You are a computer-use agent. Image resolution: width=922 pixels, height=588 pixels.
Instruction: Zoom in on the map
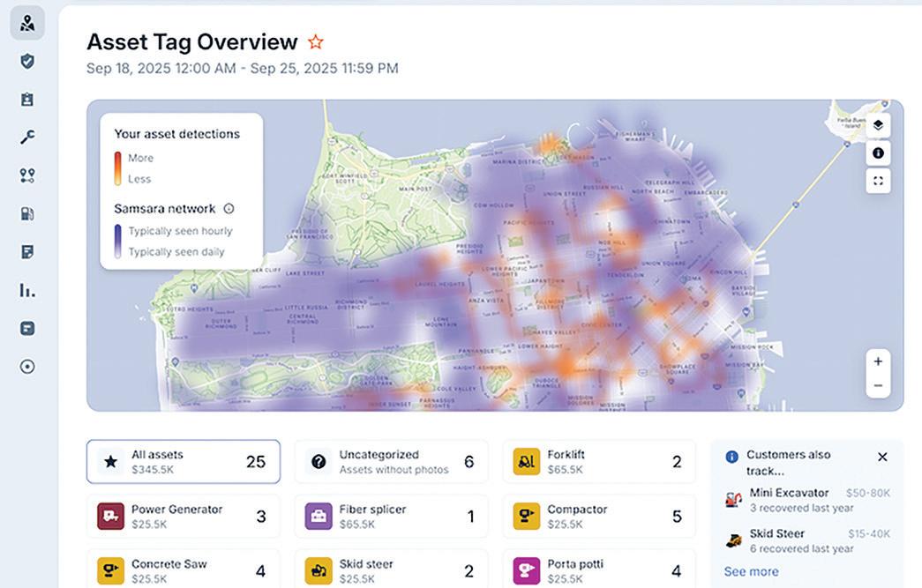878,361
